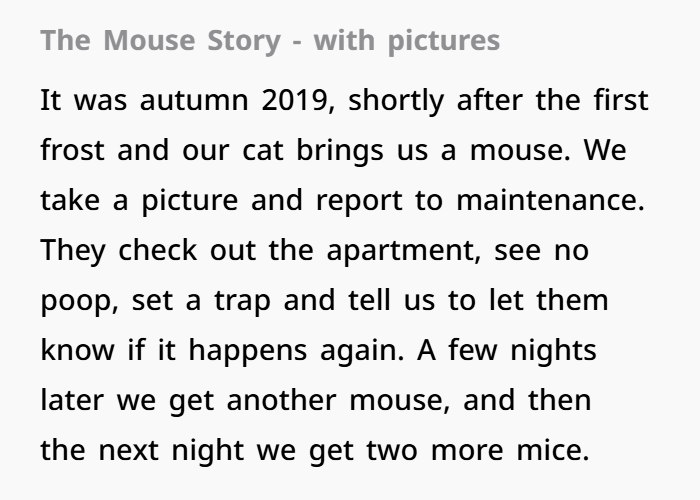Click the word "pictures" in the heading

point(444,42)
